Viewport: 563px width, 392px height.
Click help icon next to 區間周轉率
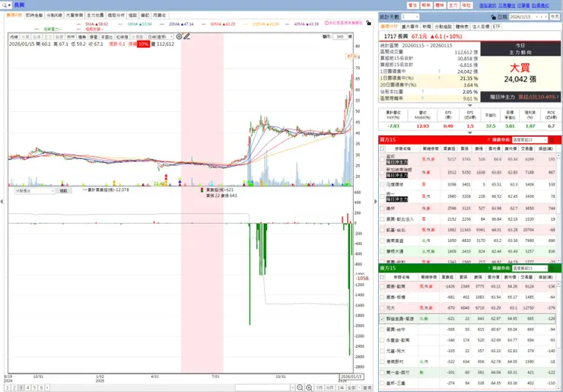point(422,98)
